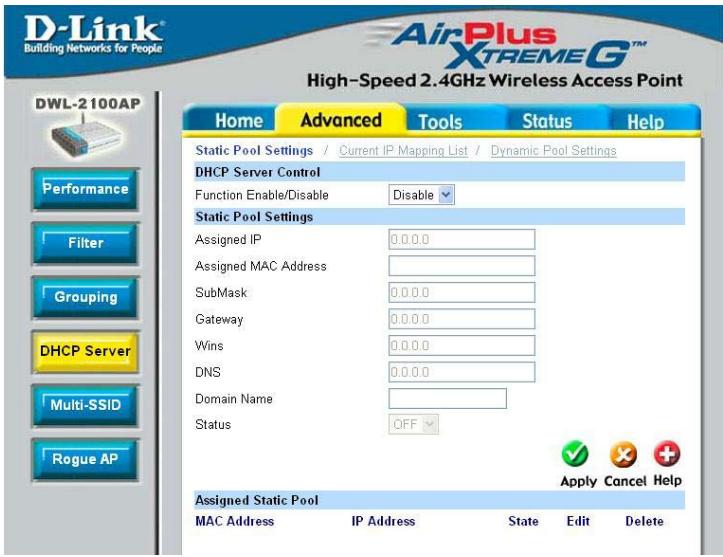Image resolution: width=723 pixels, height=557 pixels.
Task: Open the Performance sidebar section
Action: tap(85, 189)
